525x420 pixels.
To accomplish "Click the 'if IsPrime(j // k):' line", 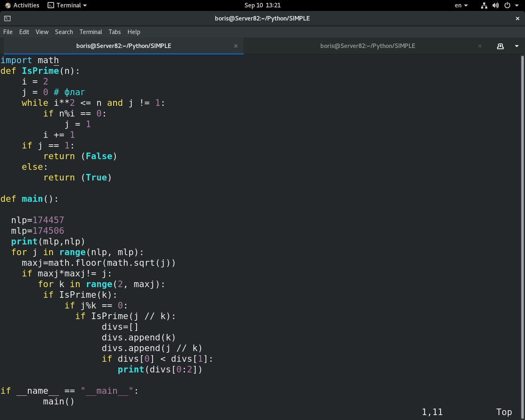I will [126, 316].
